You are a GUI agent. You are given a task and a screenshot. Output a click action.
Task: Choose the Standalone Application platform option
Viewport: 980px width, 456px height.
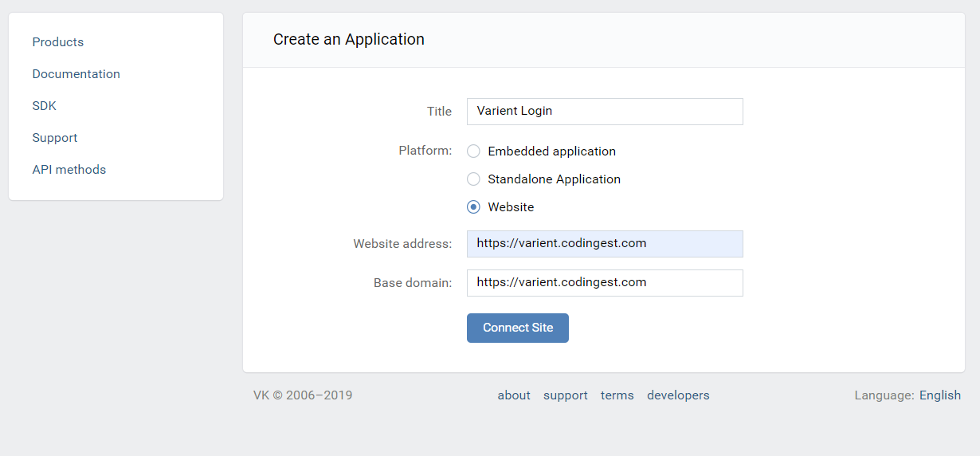point(473,179)
